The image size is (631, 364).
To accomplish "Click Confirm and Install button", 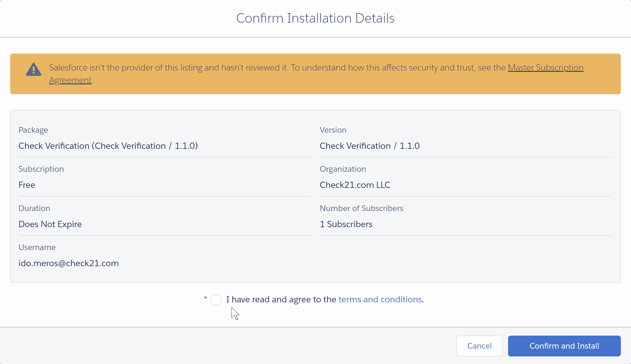I will [x=564, y=346].
